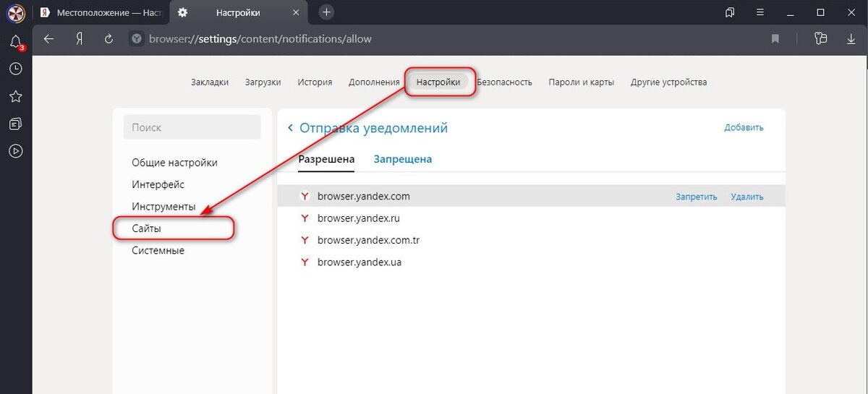Select the browser.yandex.ru row

click(x=531, y=218)
